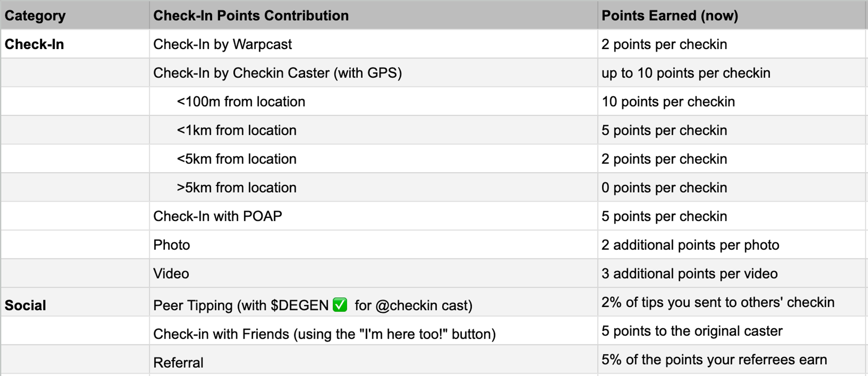Click the green checkmark emoji in Peer Tipping row
Image resolution: width=868 pixels, height=376 pixels.
point(340,305)
